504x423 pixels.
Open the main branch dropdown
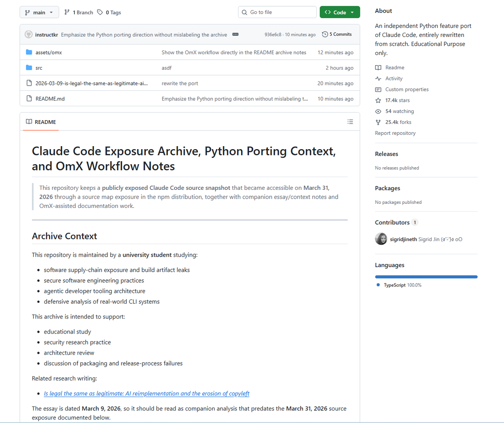pyautogui.click(x=39, y=12)
